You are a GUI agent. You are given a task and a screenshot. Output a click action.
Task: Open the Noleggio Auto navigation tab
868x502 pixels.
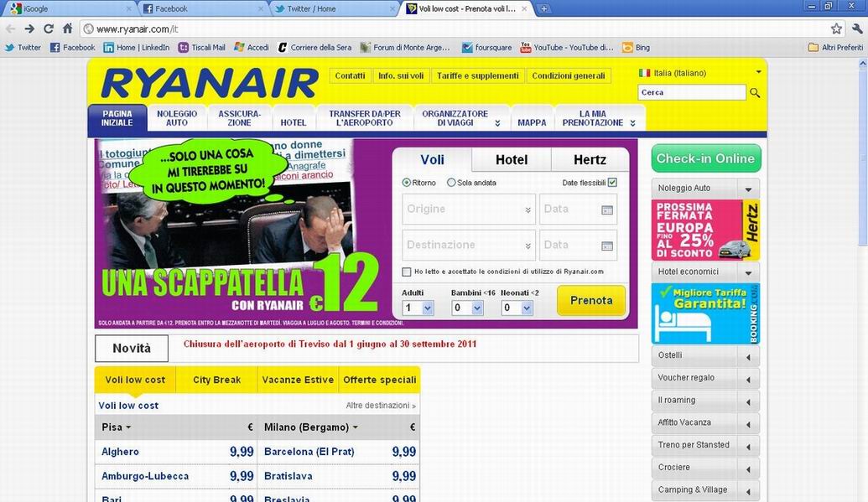pyautogui.click(x=177, y=118)
